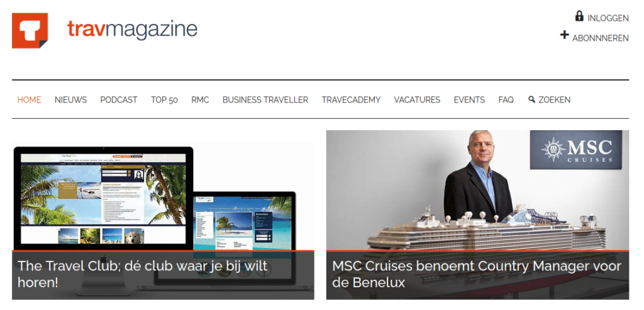Select the RMC menu item
Screen dimensions: 644x310
click(x=200, y=100)
